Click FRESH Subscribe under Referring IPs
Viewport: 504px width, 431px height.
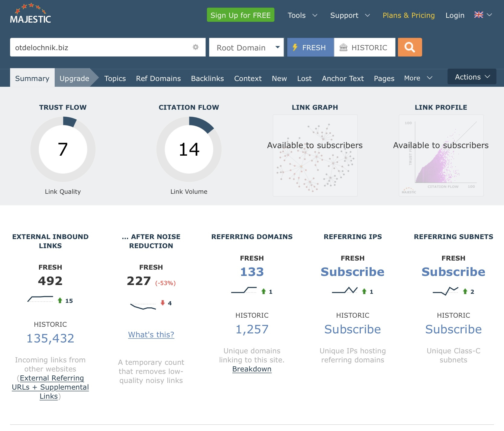pos(353,272)
